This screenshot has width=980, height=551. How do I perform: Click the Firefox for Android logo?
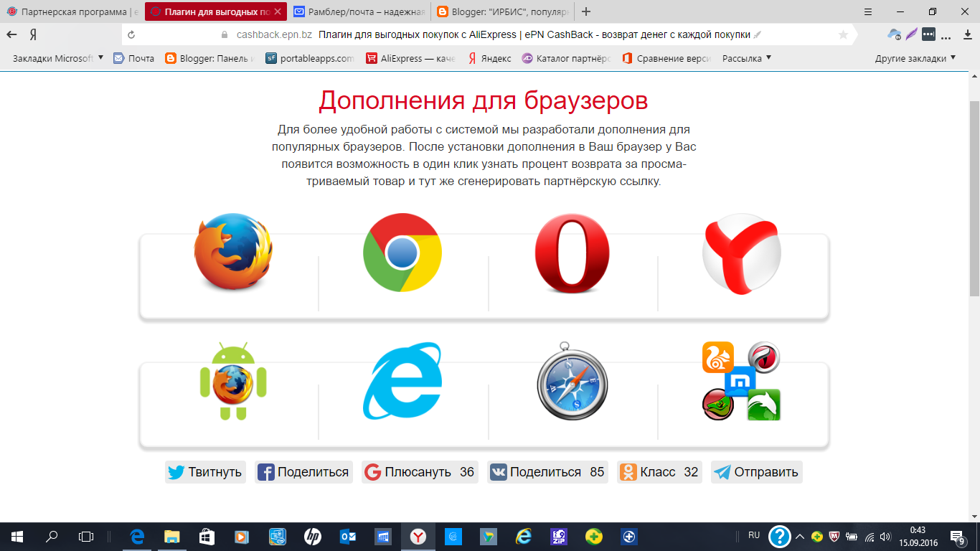coord(233,381)
